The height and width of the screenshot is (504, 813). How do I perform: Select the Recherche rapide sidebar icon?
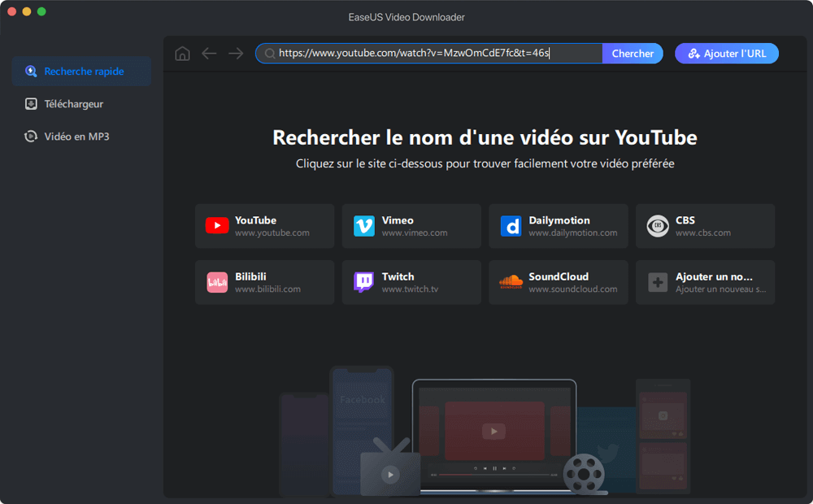32,71
